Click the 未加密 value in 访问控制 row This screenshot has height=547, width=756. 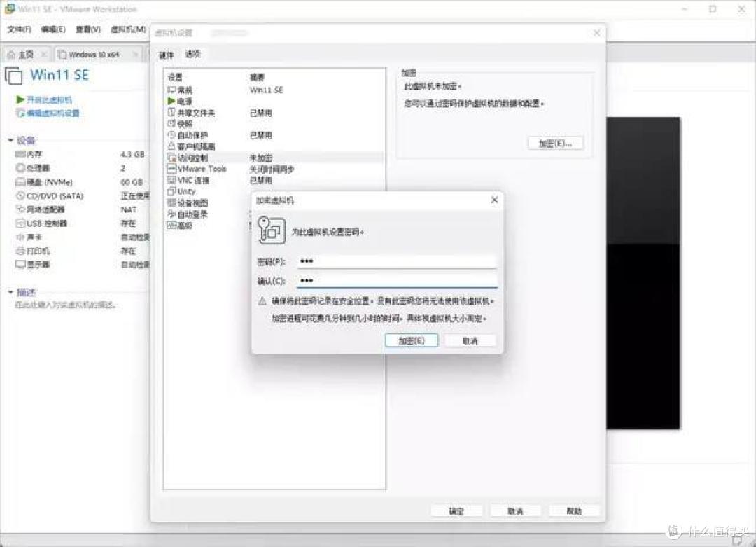tap(261, 158)
